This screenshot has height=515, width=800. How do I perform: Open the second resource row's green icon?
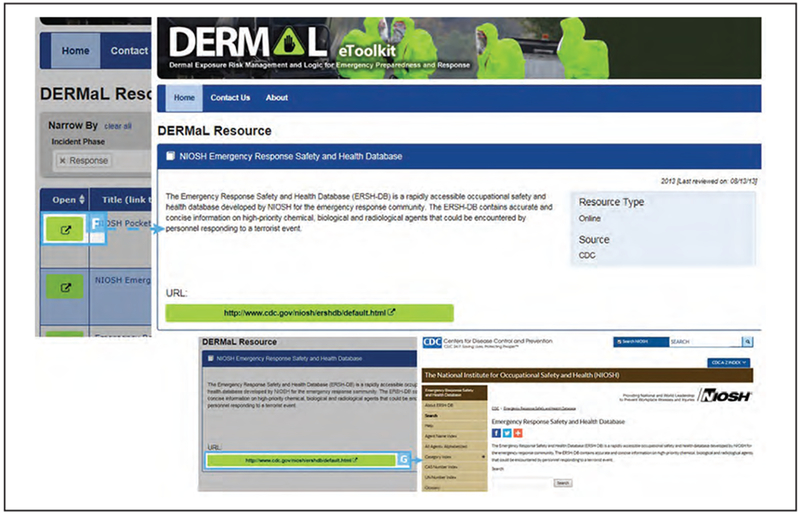(x=66, y=289)
